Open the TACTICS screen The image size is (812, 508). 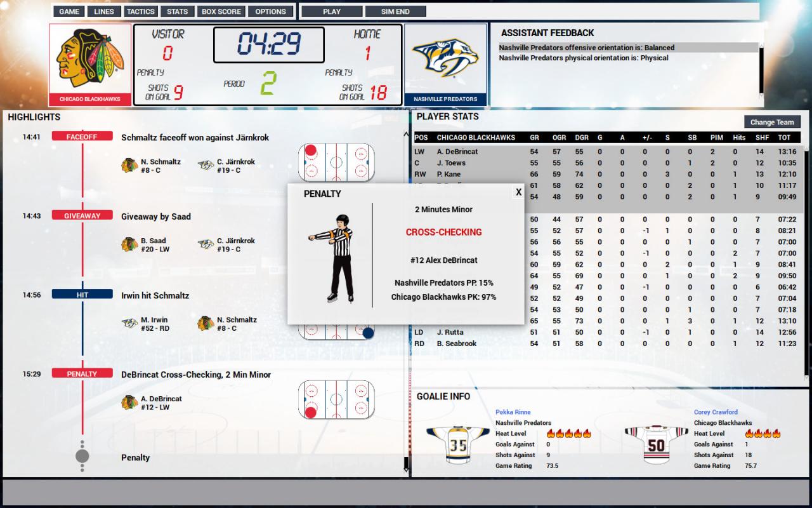click(140, 11)
